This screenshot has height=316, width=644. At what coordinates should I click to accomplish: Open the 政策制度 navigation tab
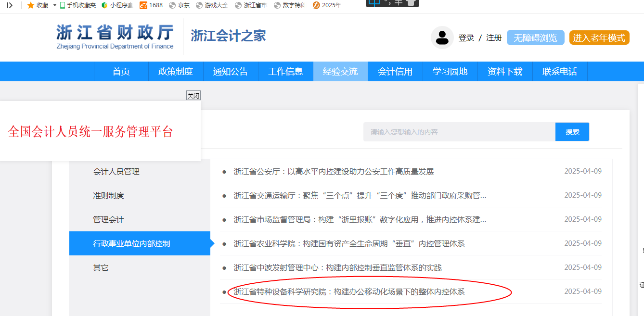(x=176, y=72)
